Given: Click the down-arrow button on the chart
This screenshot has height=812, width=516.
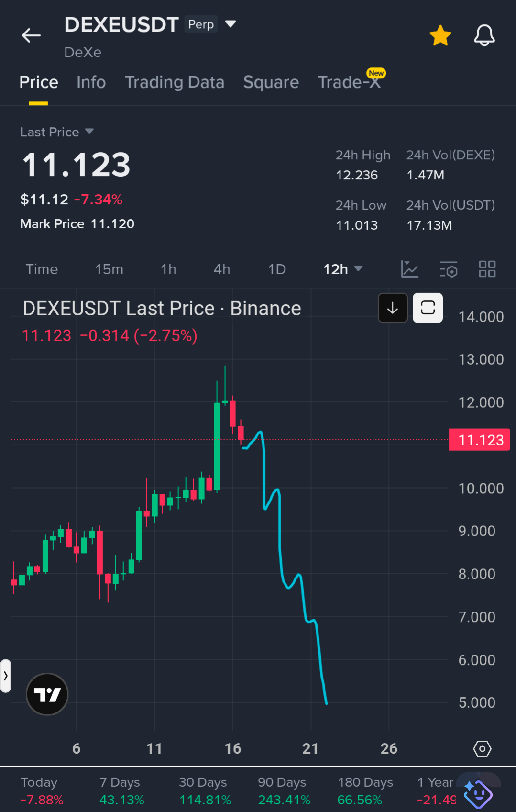Looking at the screenshot, I should [393, 308].
